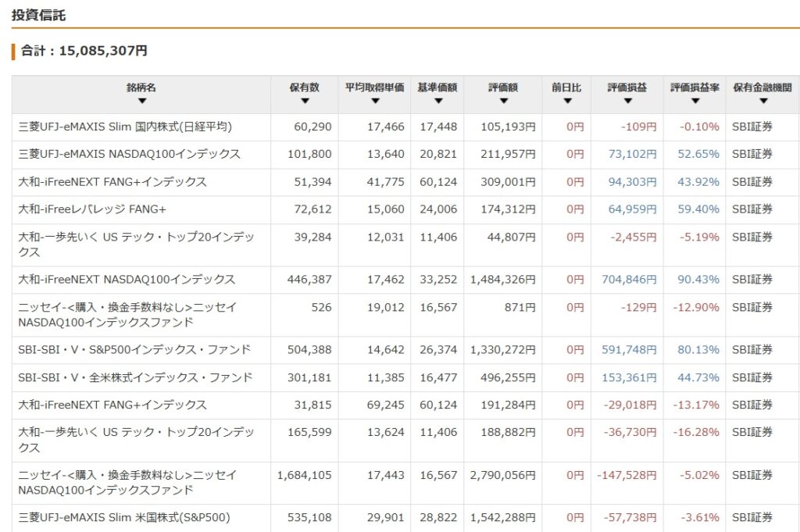The height and width of the screenshot is (532, 800).
Task: Click holdings value 101,800
Action: [309, 154]
